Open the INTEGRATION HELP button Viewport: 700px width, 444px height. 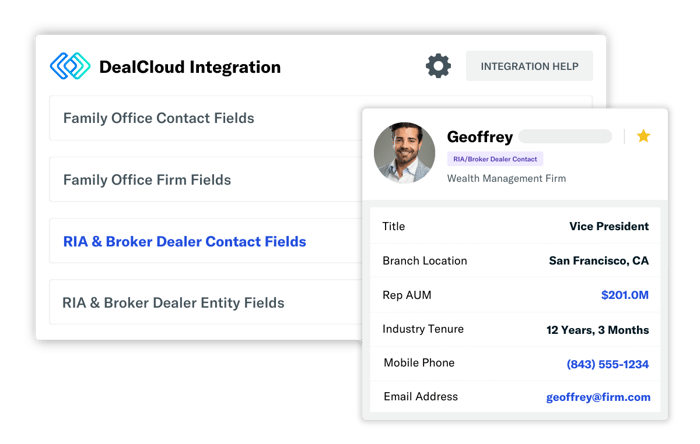point(529,66)
